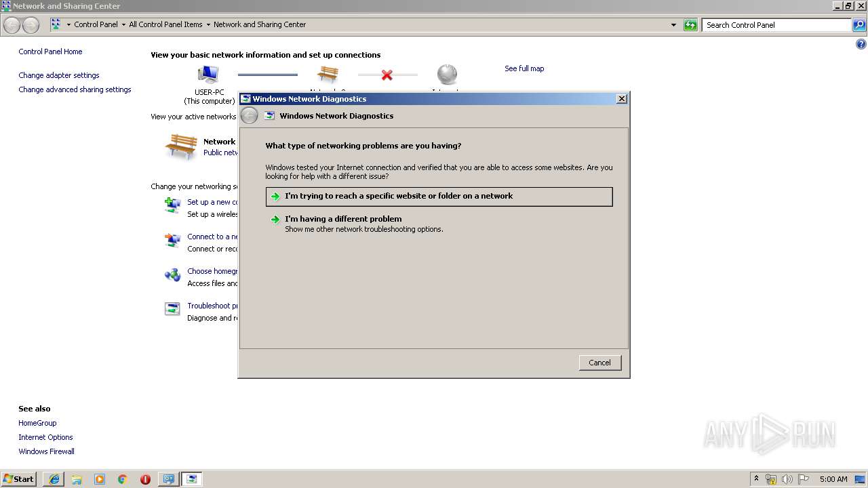Click the Control Panel breadcrumb

(x=96, y=25)
